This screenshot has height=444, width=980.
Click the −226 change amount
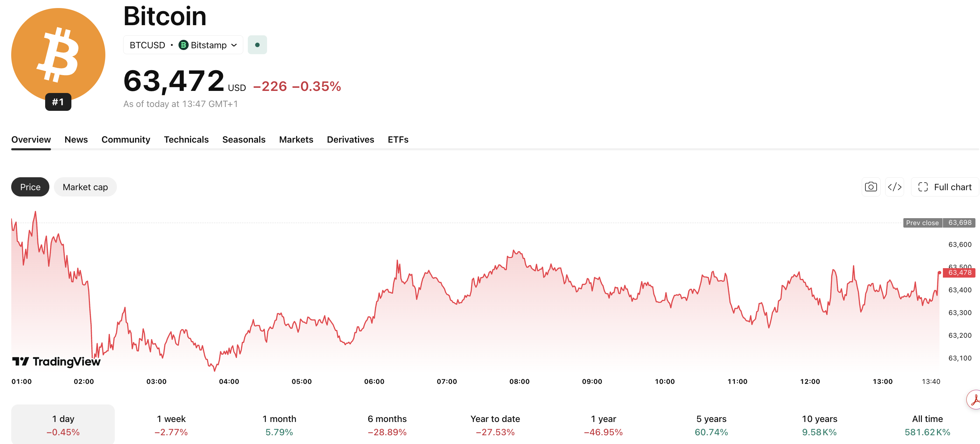pos(270,86)
